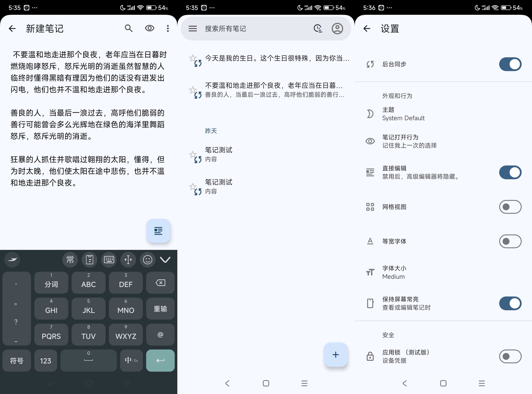Go back from 设置 settings screen
532x394 pixels.
(367, 29)
